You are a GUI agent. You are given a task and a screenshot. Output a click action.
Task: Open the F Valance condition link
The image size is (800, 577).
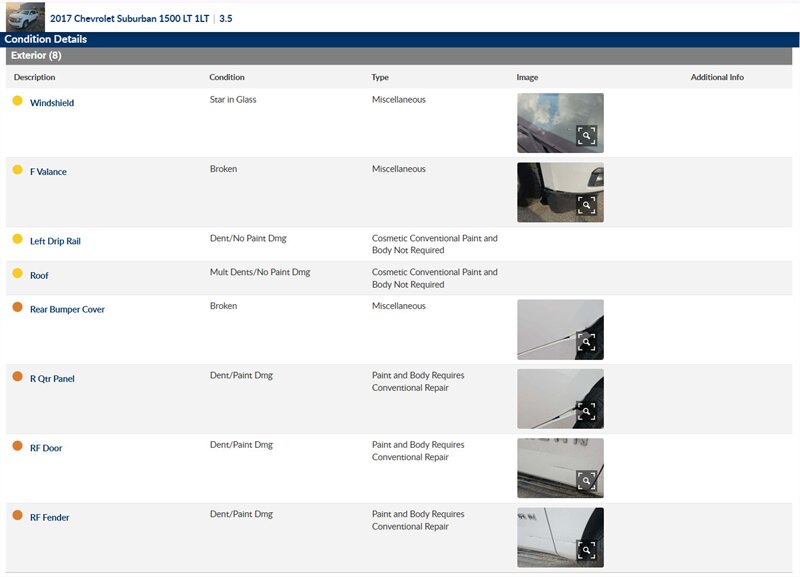(x=48, y=172)
